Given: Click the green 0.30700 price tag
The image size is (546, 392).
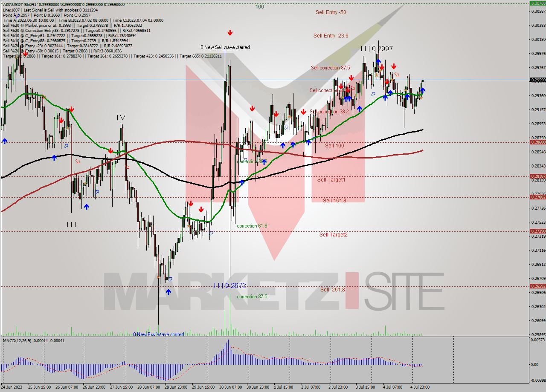Looking at the screenshot, I should click(537, 3).
